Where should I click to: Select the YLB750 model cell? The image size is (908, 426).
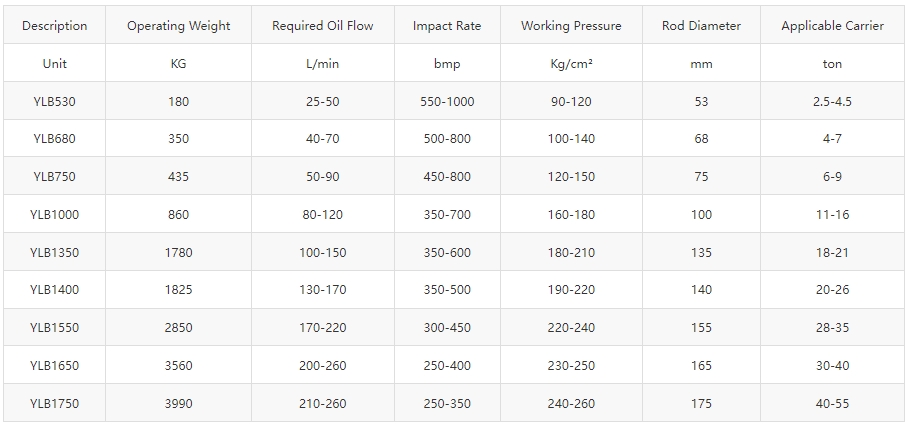[54, 176]
